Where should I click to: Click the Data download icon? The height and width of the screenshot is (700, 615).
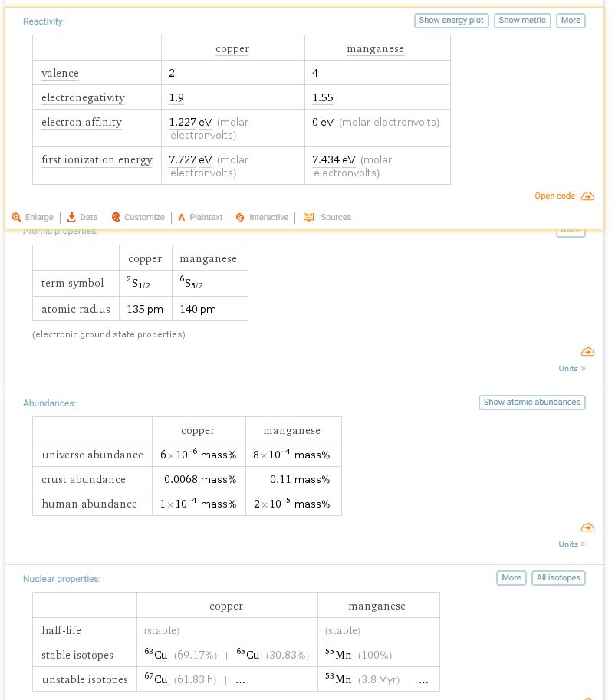(x=71, y=218)
